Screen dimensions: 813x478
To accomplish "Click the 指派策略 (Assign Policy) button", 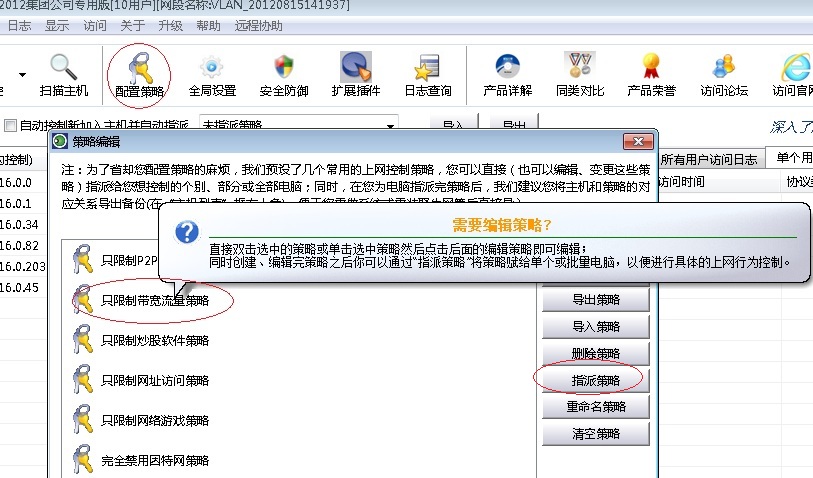I will (596, 380).
